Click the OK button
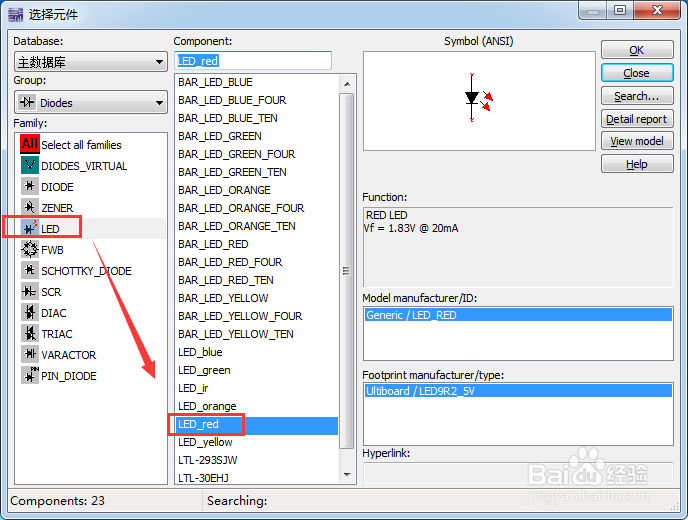The width and height of the screenshot is (688, 520). [x=637, y=50]
